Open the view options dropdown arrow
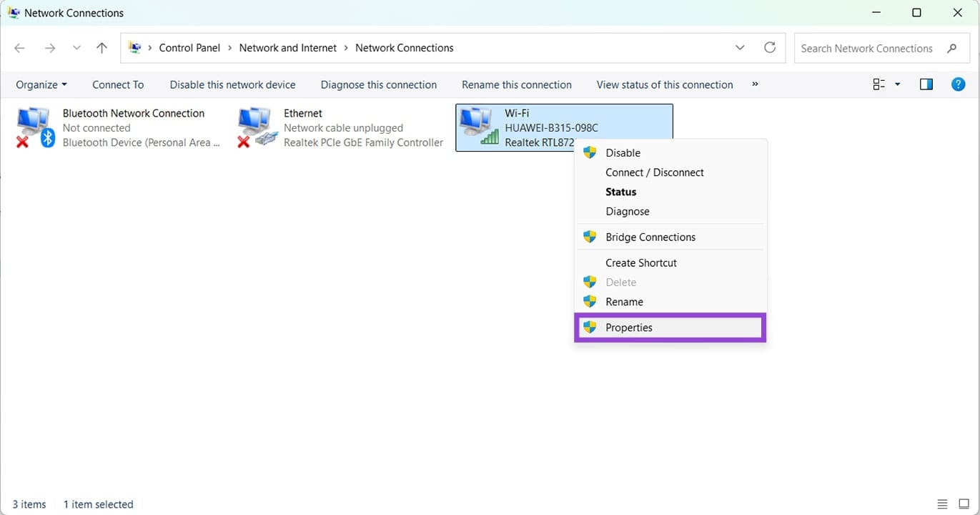The width and height of the screenshot is (980, 515). [898, 84]
